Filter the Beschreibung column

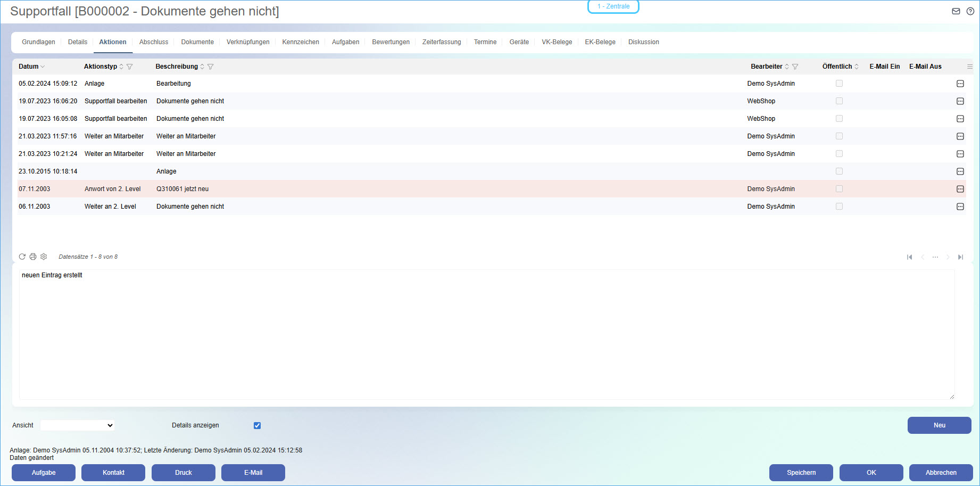coord(211,67)
